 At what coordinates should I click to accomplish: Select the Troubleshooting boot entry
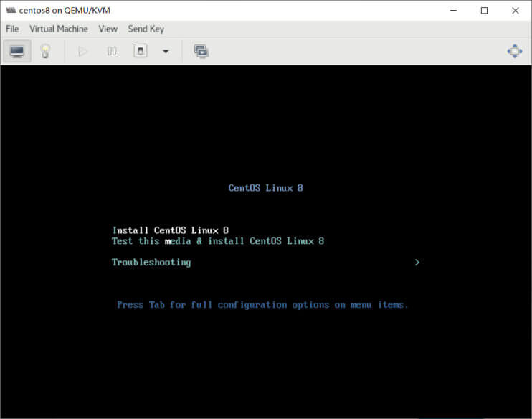point(151,263)
